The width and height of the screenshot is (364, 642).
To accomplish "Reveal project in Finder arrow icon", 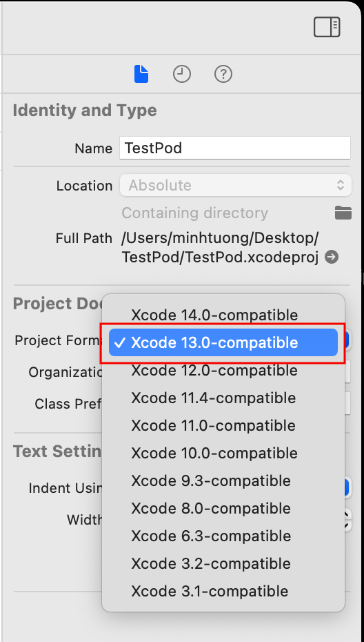I will click(x=332, y=257).
